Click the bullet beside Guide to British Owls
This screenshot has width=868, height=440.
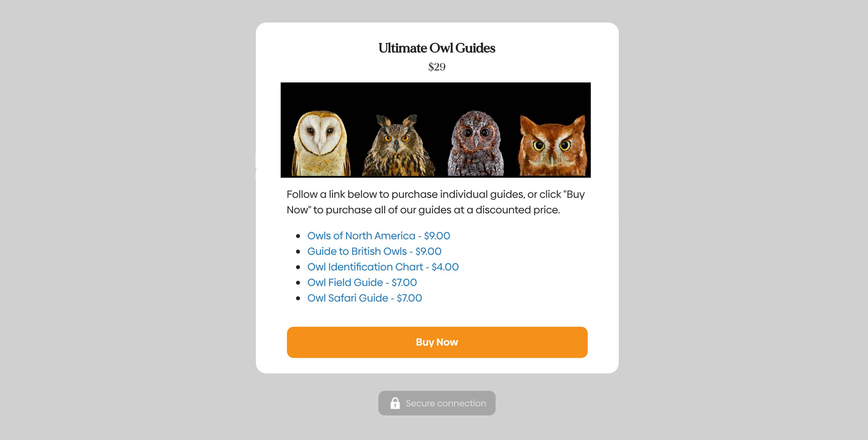[298, 252]
